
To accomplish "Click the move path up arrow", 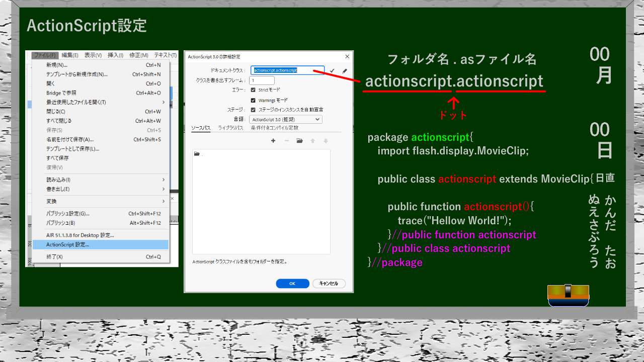I will [x=312, y=141].
